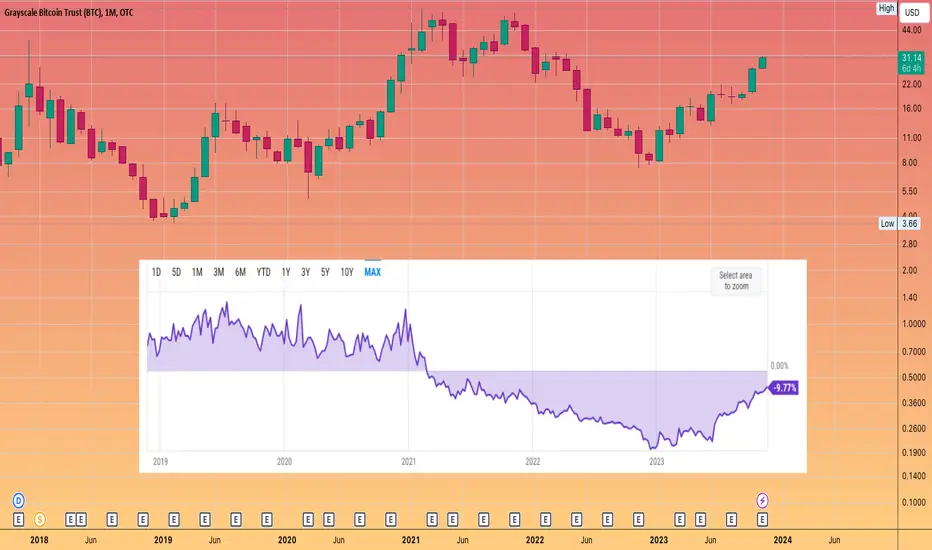Click 22.00 on the price axis

(911, 84)
